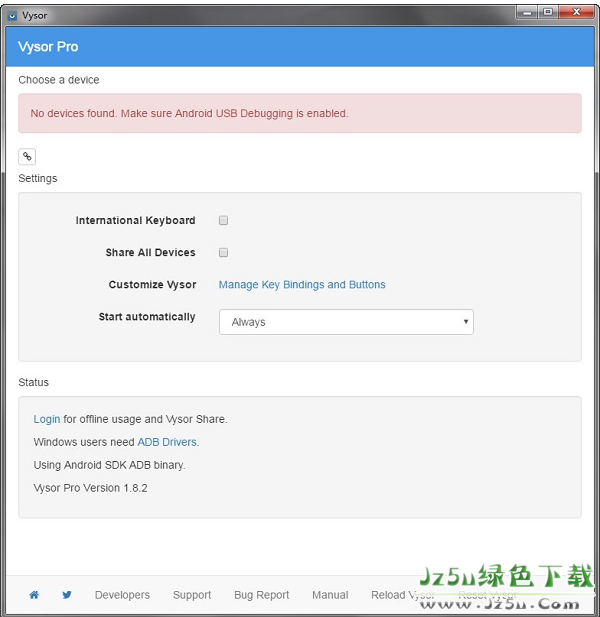Click the Login link
Screen dimensions: 600x617
point(47,419)
